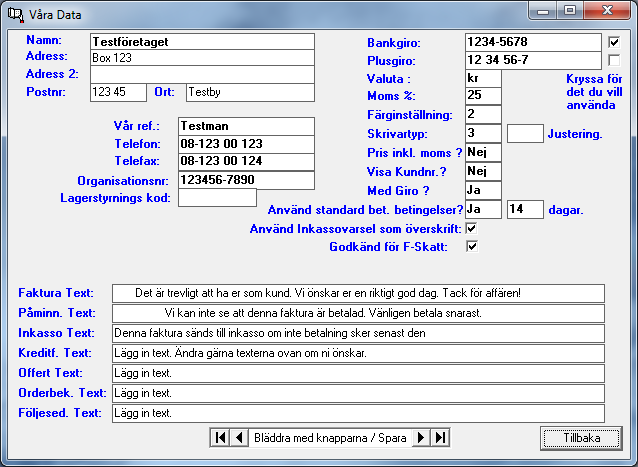The height and width of the screenshot is (467, 638).
Task: Click the Vår ref. field Testman
Action: 246,126
